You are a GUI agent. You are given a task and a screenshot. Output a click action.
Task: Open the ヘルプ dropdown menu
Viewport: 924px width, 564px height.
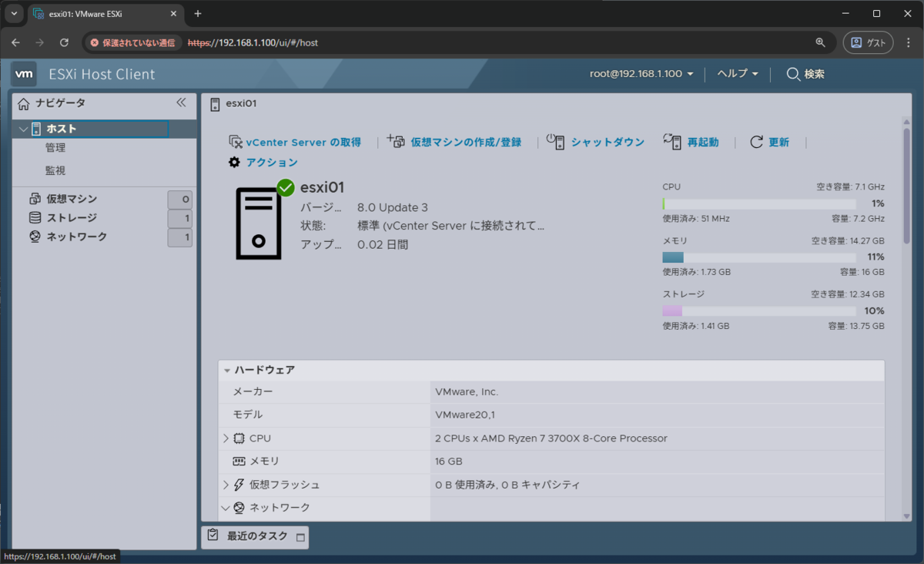click(738, 74)
